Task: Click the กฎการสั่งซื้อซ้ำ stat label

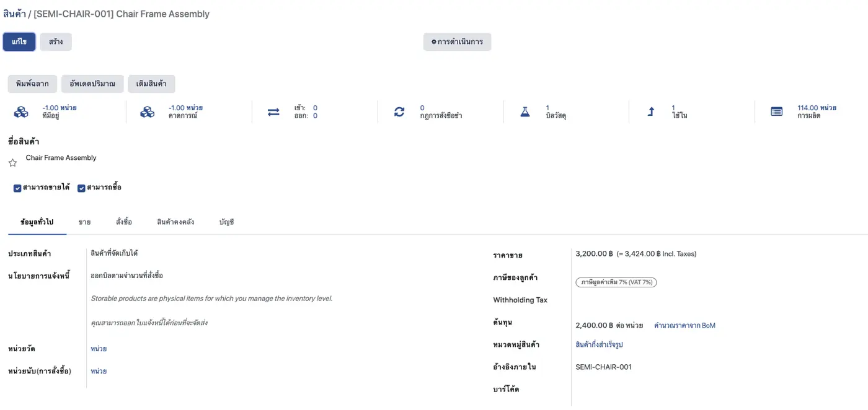Action: pos(441,116)
